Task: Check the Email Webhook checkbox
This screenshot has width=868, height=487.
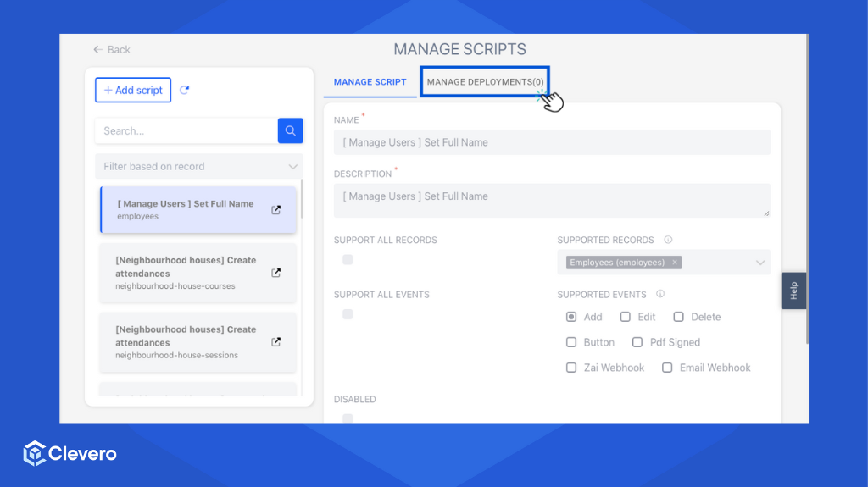Action: tap(667, 368)
